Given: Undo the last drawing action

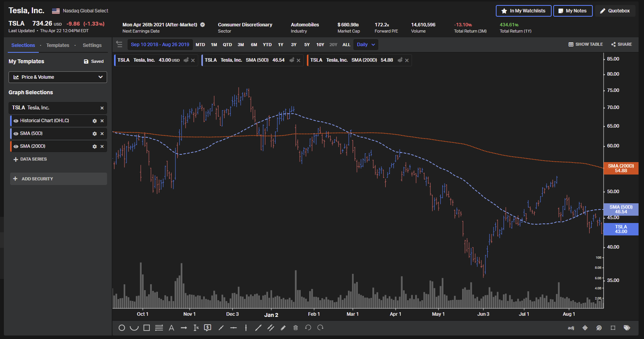Looking at the screenshot, I should pos(308,328).
